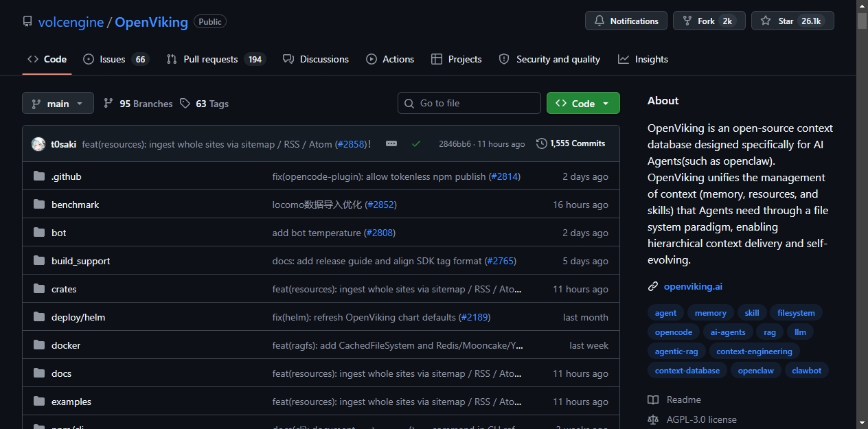Open the crates folder
The height and width of the screenshot is (429, 868).
tap(64, 289)
